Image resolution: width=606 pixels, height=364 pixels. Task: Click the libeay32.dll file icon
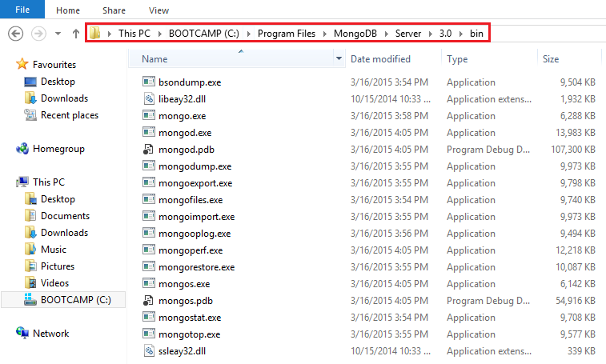click(x=148, y=99)
